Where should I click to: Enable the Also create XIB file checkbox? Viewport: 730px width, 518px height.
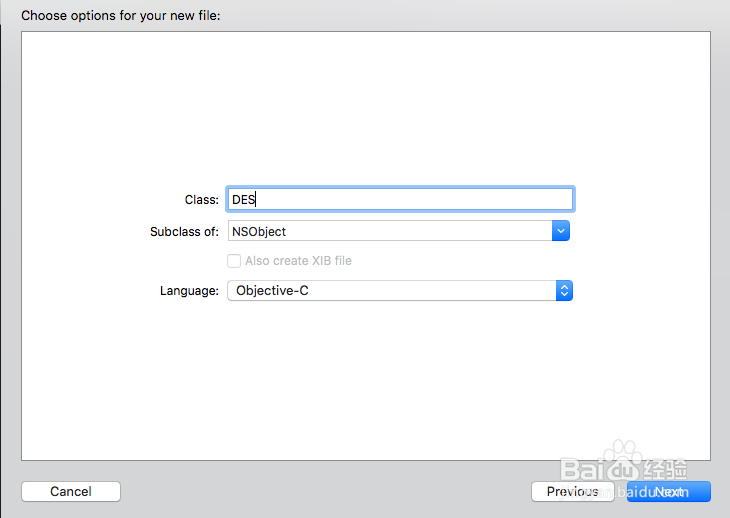(x=234, y=261)
